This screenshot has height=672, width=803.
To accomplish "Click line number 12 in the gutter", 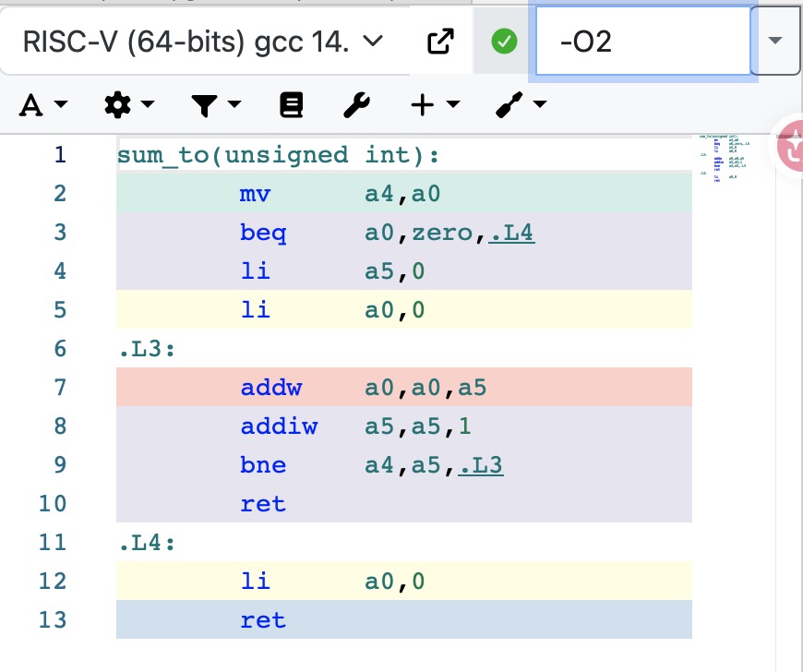I will (x=53, y=582).
